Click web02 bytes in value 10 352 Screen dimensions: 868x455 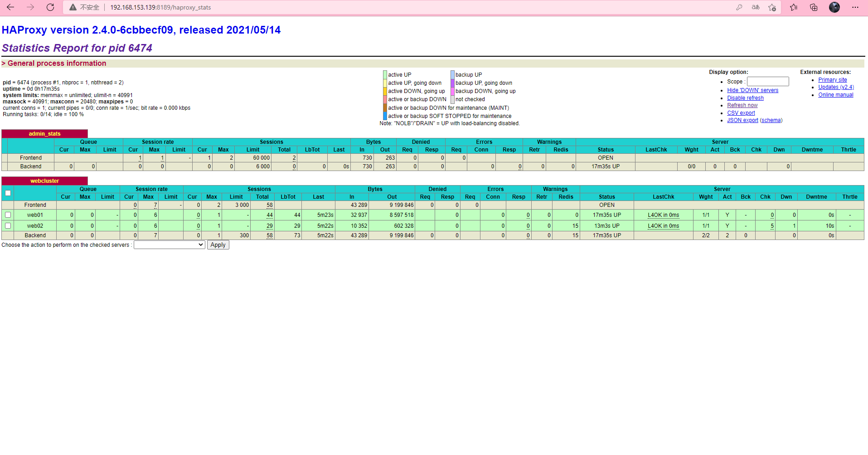(x=359, y=226)
